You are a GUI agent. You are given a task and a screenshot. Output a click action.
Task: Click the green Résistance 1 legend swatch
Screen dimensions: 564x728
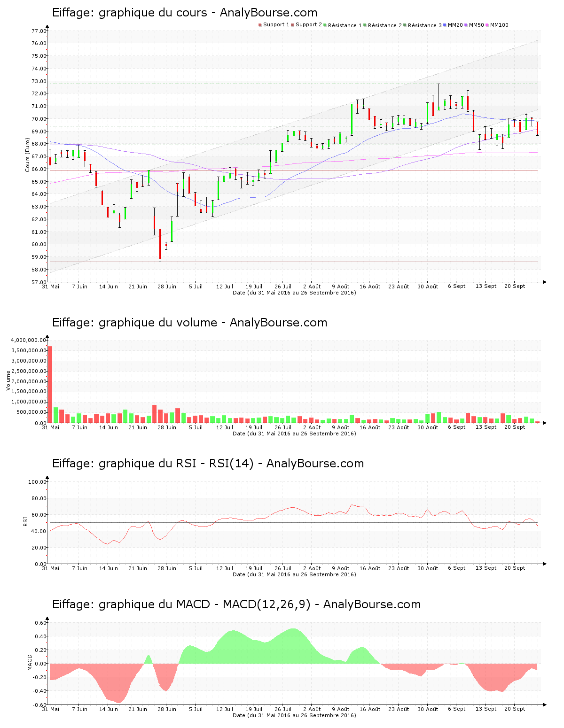pyautogui.click(x=325, y=25)
